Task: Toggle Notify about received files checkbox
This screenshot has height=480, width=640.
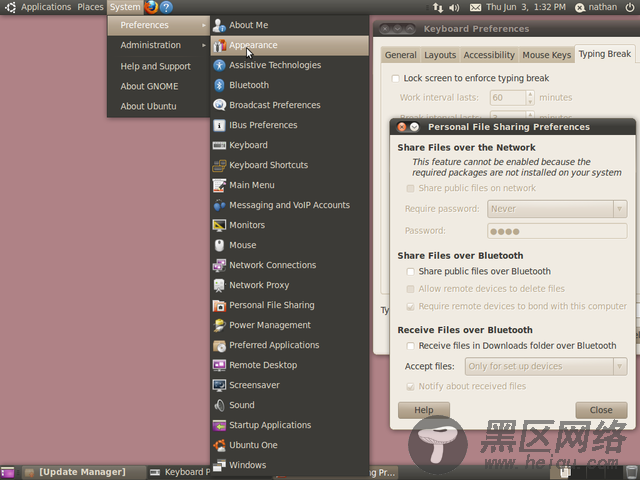Action: coord(410,386)
